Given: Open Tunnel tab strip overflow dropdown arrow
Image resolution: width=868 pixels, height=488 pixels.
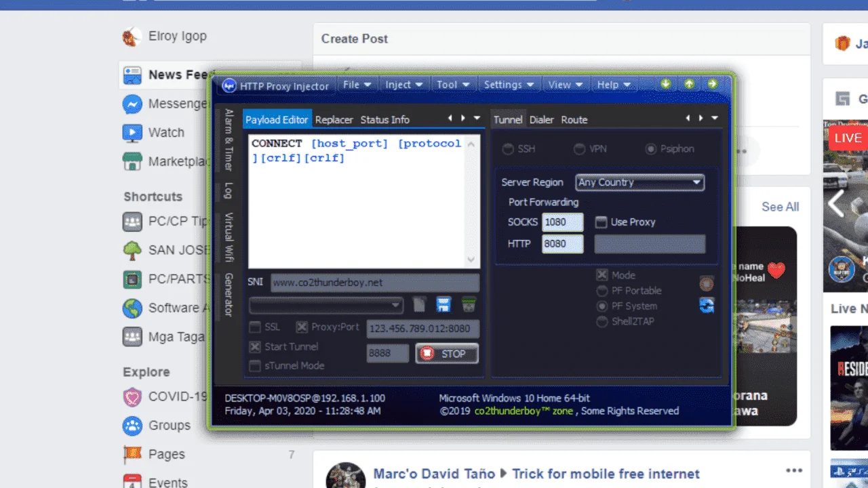Looking at the screenshot, I should pyautogui.click(x=714, y=119).
